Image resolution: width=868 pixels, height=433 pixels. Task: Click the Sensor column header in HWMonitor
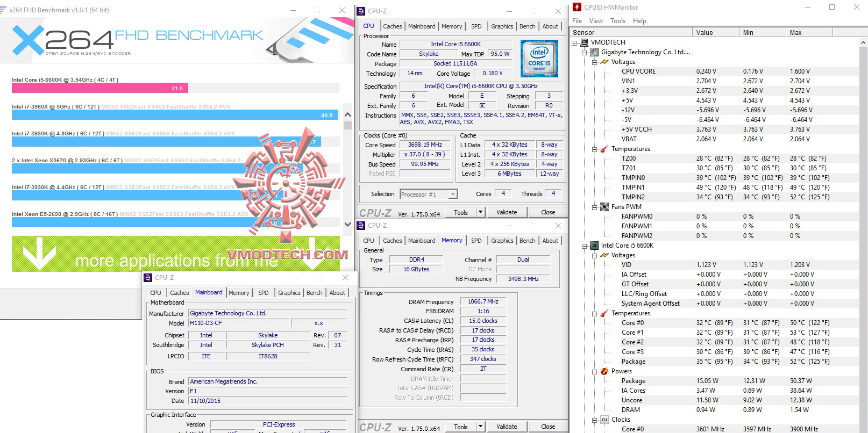[631, 32]
